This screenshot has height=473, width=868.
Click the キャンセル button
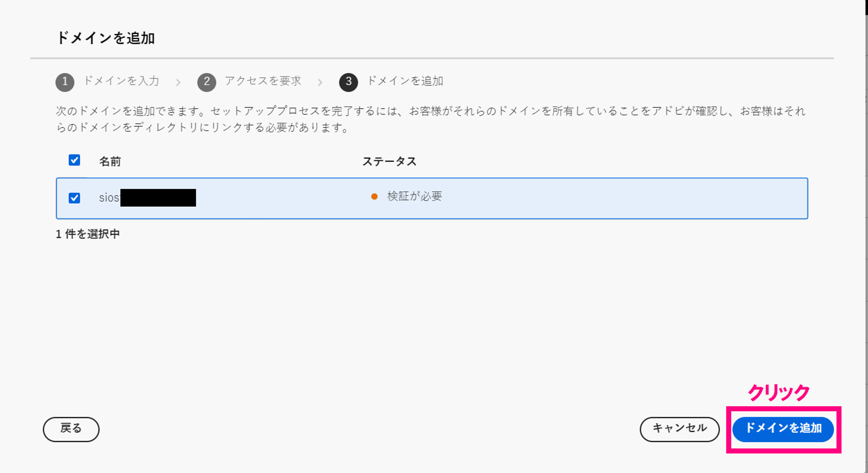tap(680, 429)
